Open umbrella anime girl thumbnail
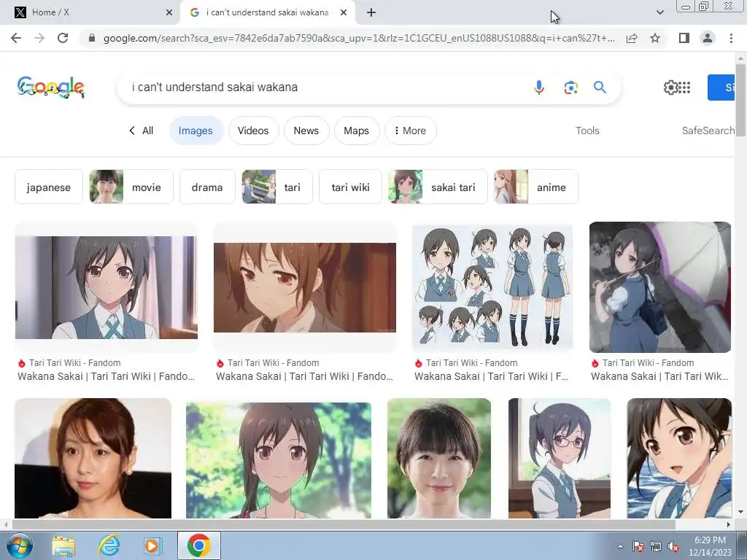747x560 pixels. tap(659, 287)
